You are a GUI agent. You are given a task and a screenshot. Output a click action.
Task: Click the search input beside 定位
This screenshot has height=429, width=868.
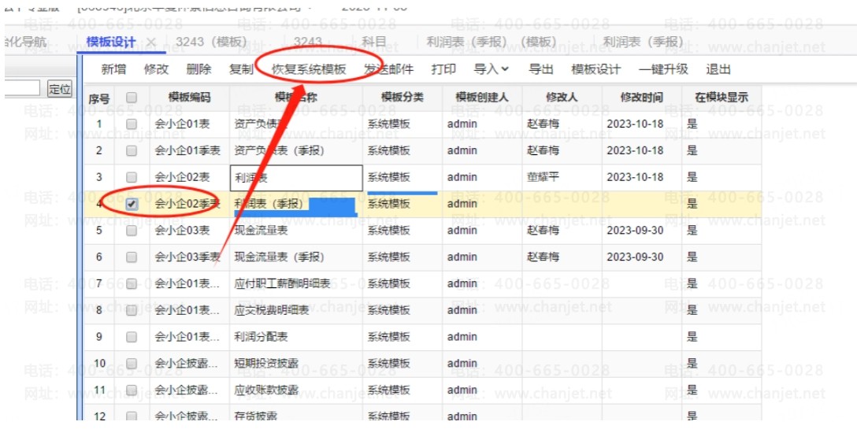(x=22, y=89)
